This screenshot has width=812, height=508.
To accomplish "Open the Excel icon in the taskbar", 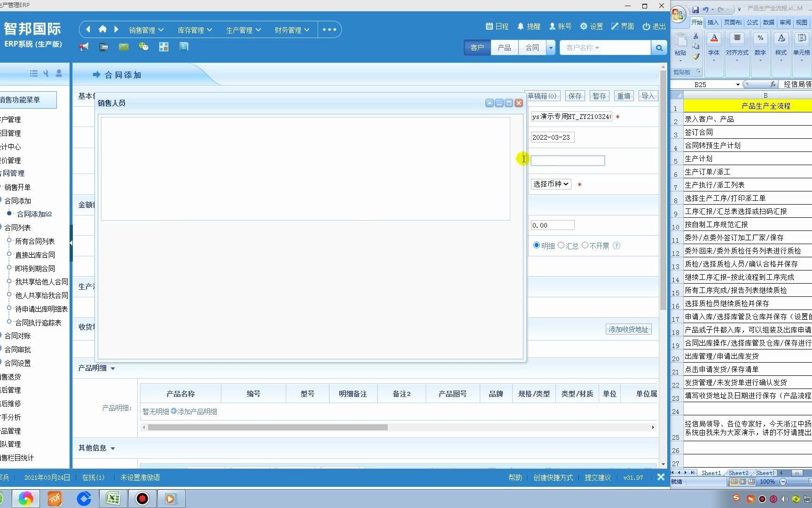I will 113,499.
